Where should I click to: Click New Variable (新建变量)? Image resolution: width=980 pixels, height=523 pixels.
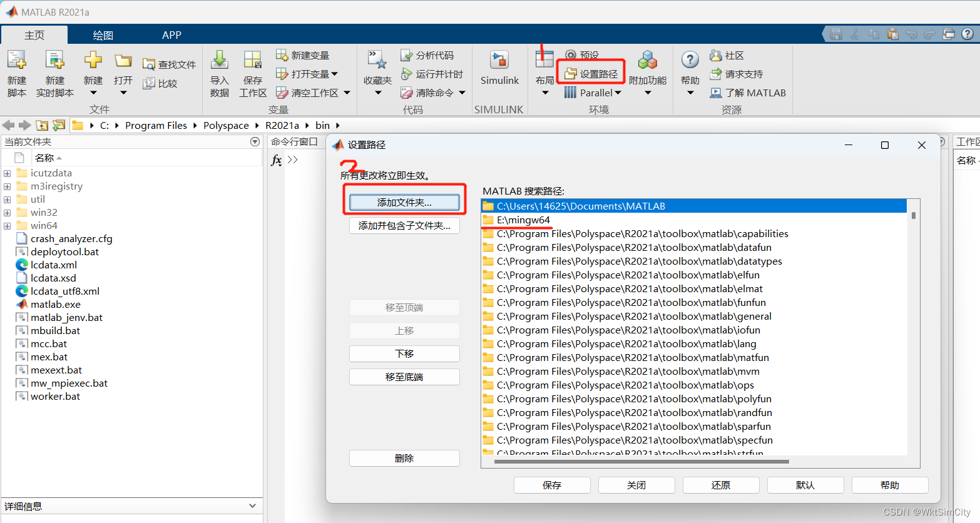click(x=303, y=55)
